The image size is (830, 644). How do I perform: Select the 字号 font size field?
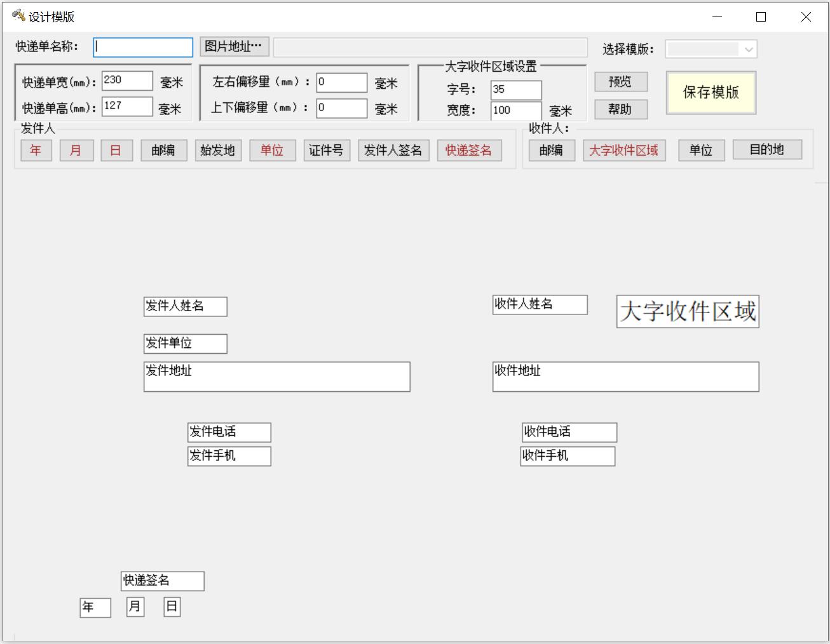(x=515, y=90)
